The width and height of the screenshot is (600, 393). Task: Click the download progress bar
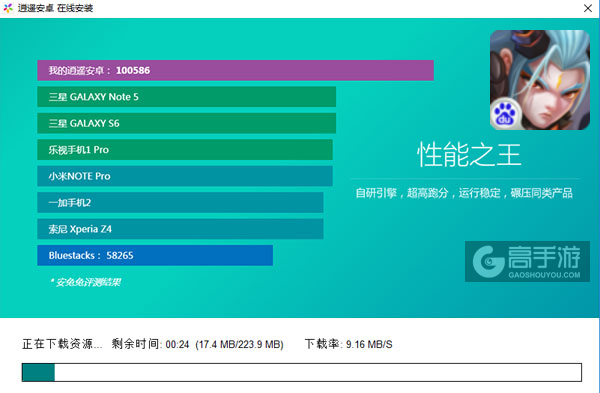pos(302,372)
